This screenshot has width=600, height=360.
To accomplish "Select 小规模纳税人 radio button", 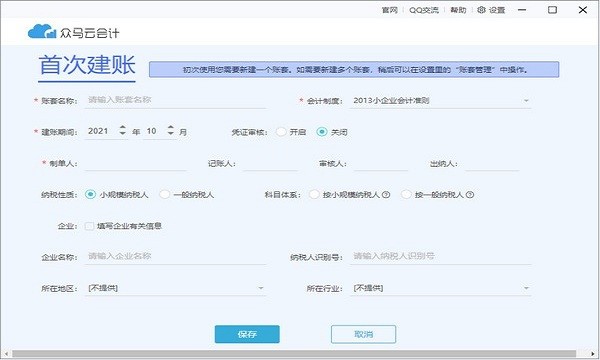I will [90, 194].
